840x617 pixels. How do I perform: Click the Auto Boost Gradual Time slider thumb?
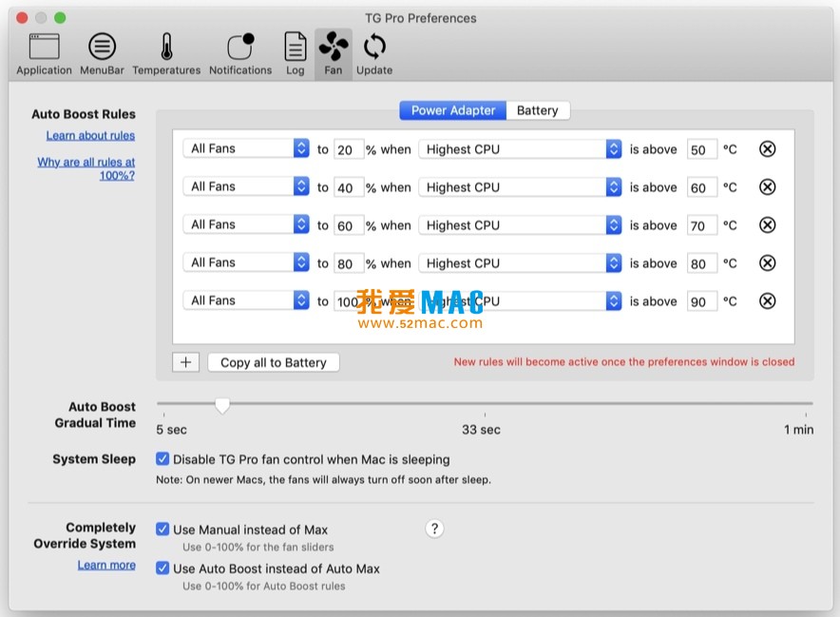222,405
